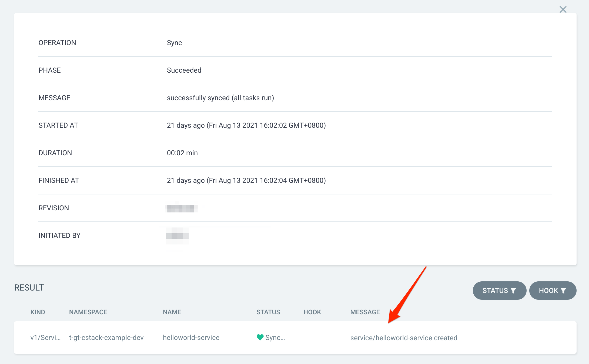589x364 pixels.
Task: Click the namespace t-gt-cstack-example-dev
Action: (106, 337)
